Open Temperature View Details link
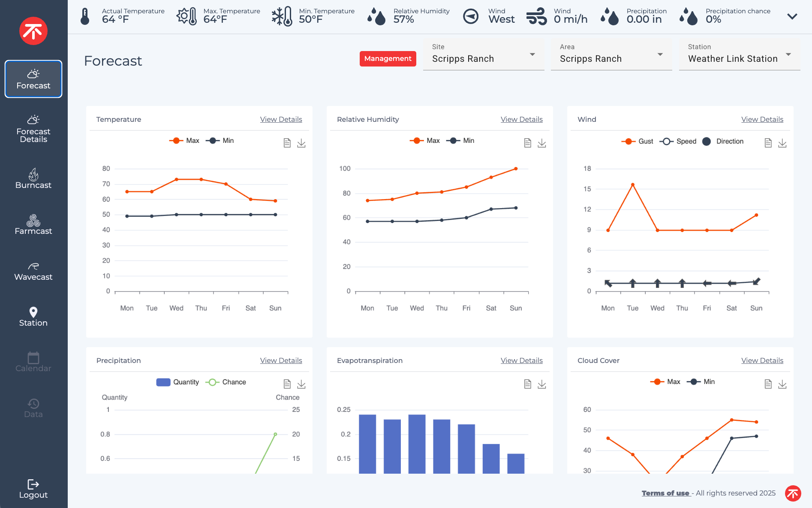812x508 pixels. (281, 119)
